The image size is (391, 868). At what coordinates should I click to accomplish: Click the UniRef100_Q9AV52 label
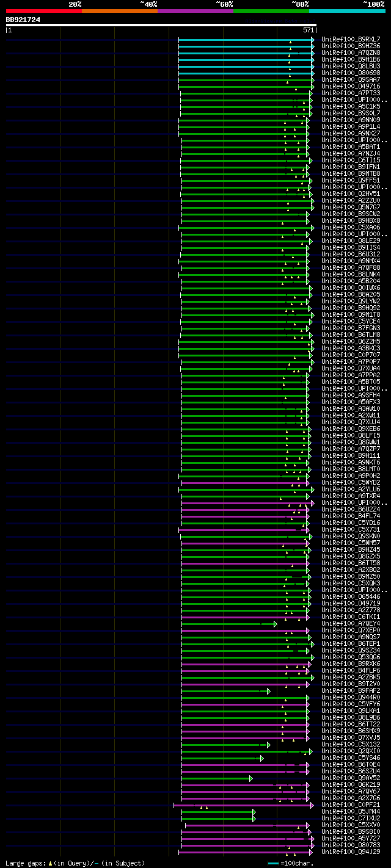coord(351,778)
